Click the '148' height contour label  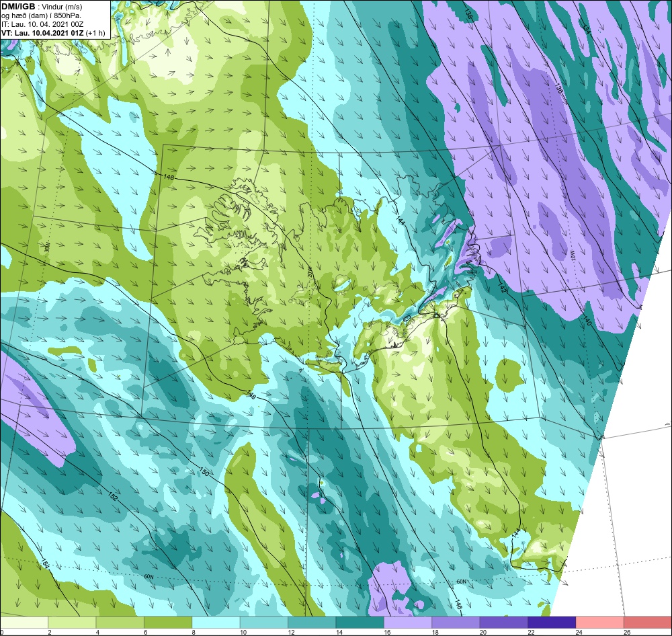point(251,396)
